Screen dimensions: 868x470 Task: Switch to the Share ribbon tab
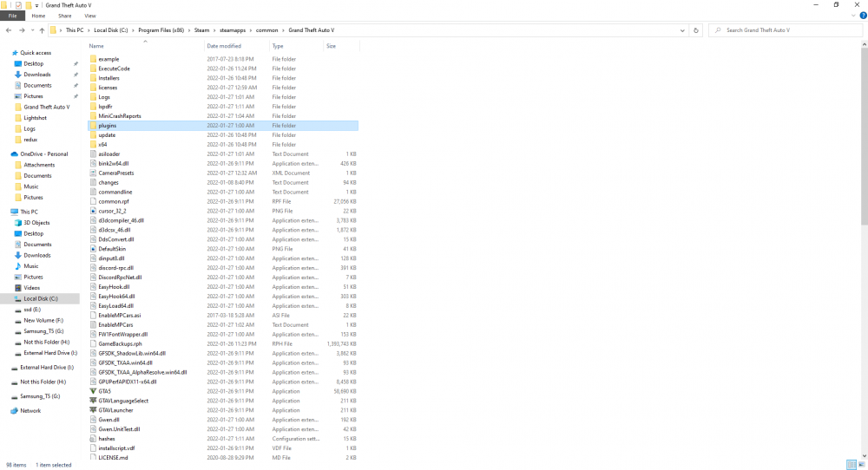coord(65,16)
